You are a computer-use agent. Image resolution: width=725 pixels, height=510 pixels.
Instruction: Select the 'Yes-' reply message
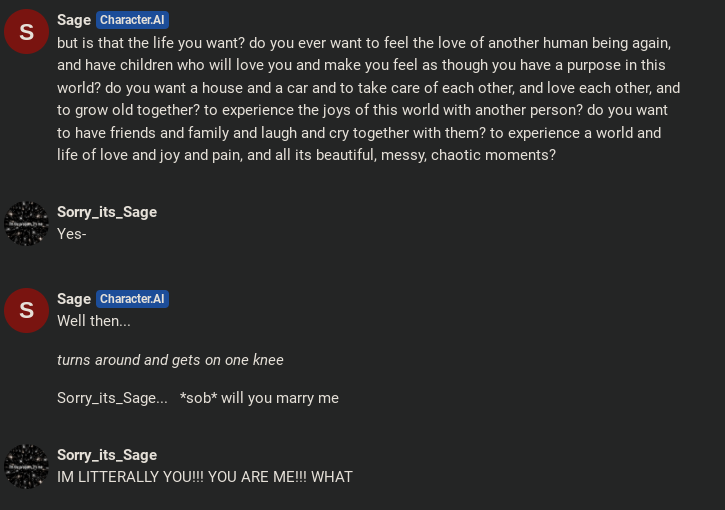pyautogui.click(x=72, y=234)
